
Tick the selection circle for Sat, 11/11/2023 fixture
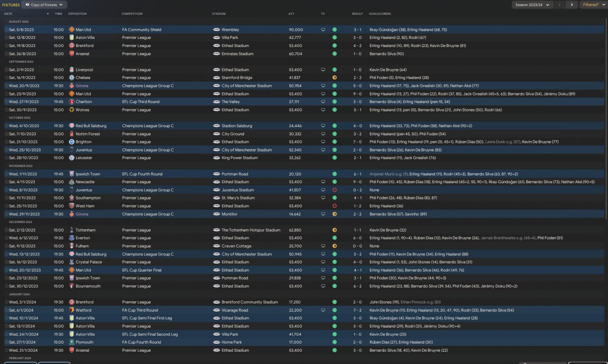coord(6,198)
